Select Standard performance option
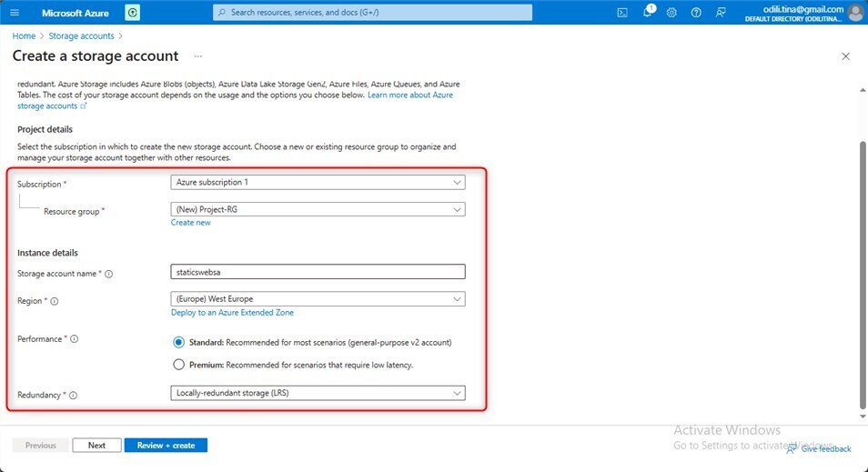 point(178,343)
